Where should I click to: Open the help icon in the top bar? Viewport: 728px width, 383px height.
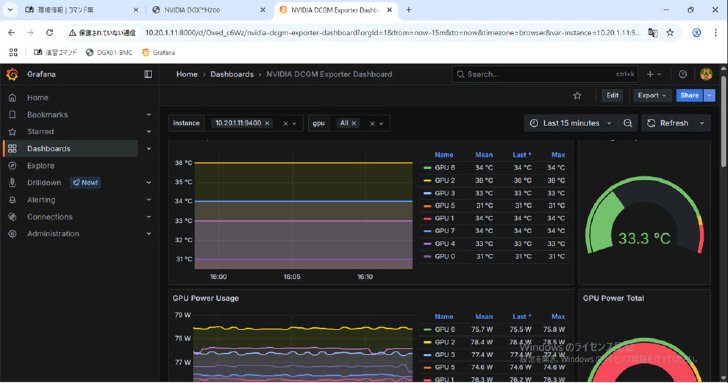[x=682, y=74]
